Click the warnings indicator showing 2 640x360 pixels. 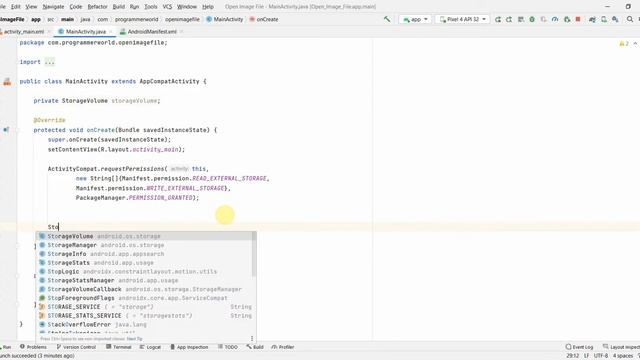click(x=624, y=43)
